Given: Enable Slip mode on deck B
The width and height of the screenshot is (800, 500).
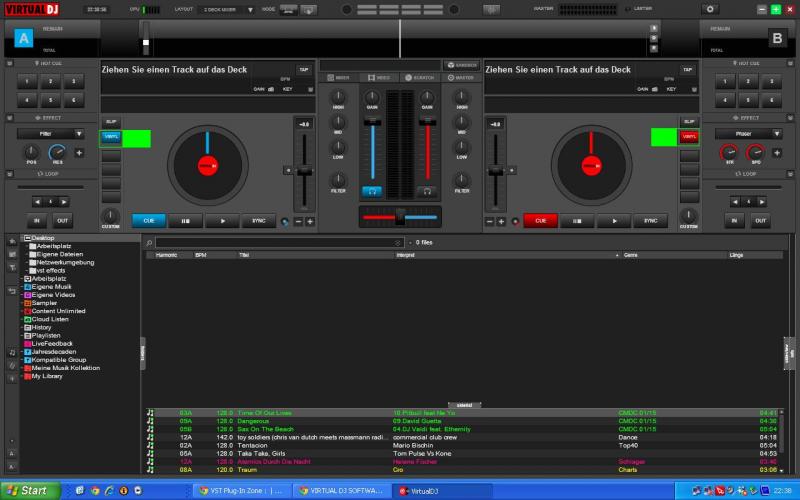Looking at the screenshot, I should [689, 122].
